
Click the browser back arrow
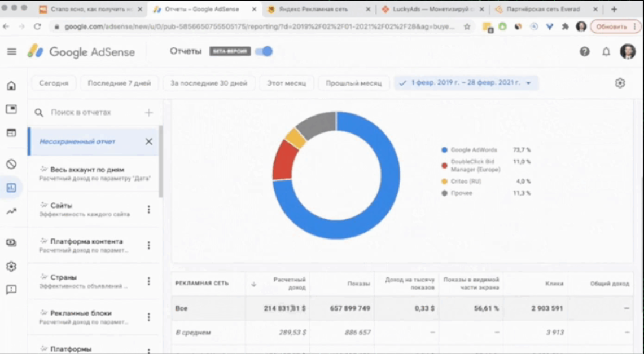click(x=6, y=26)
